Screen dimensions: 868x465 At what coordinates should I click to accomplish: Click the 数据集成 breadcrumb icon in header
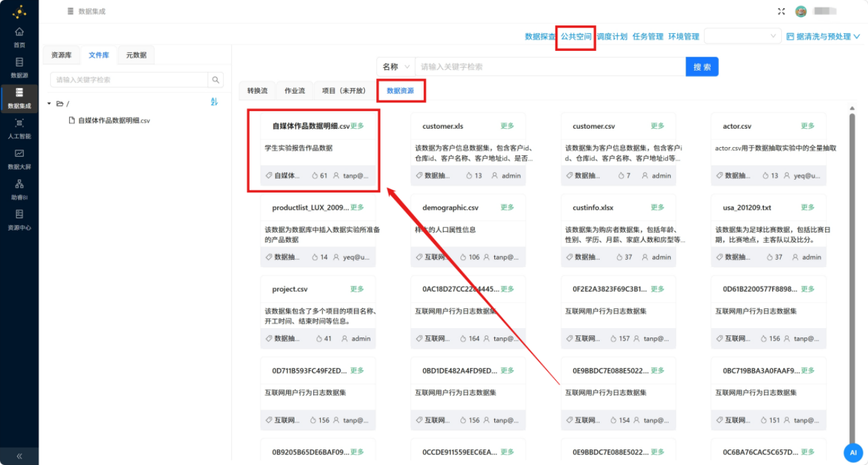click(x=70, y=11)
